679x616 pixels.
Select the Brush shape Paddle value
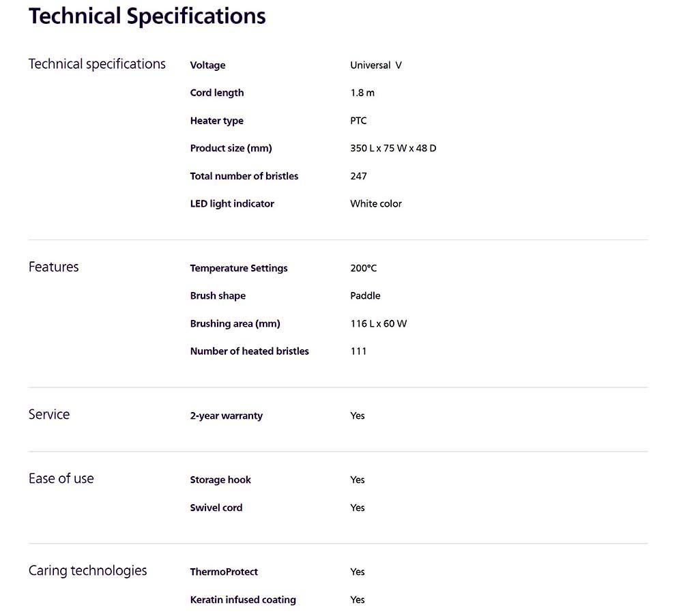pos(365,296)
